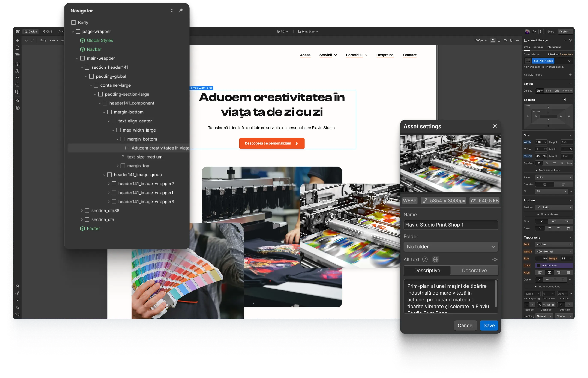Open the Components cube icon in sidebar
This screenshot has height=378, width=588.
17,64
